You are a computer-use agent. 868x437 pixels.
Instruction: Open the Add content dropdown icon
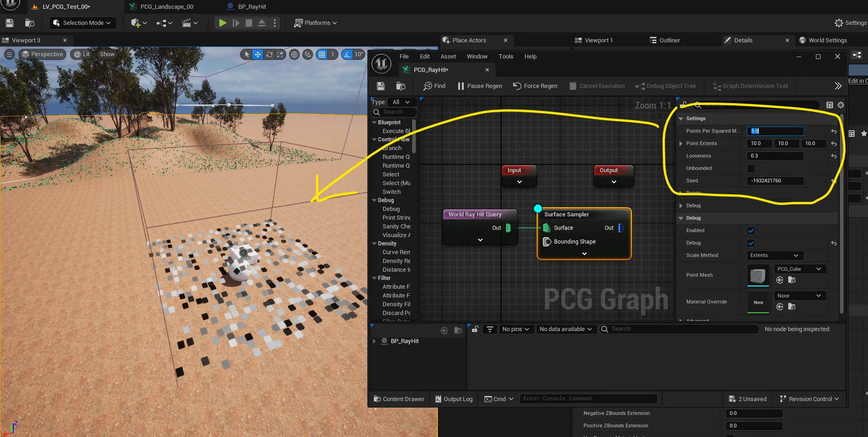point(139,23)
